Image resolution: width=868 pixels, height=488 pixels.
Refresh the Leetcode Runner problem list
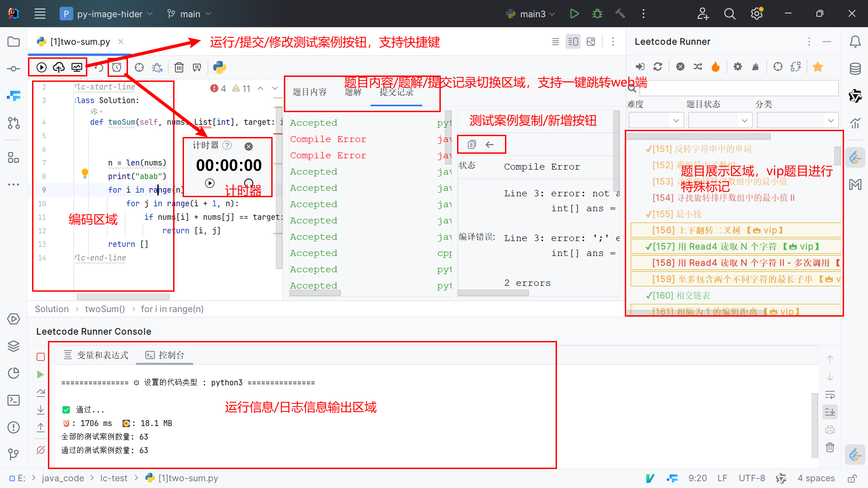pyautogui.click(x=658, y=67)
